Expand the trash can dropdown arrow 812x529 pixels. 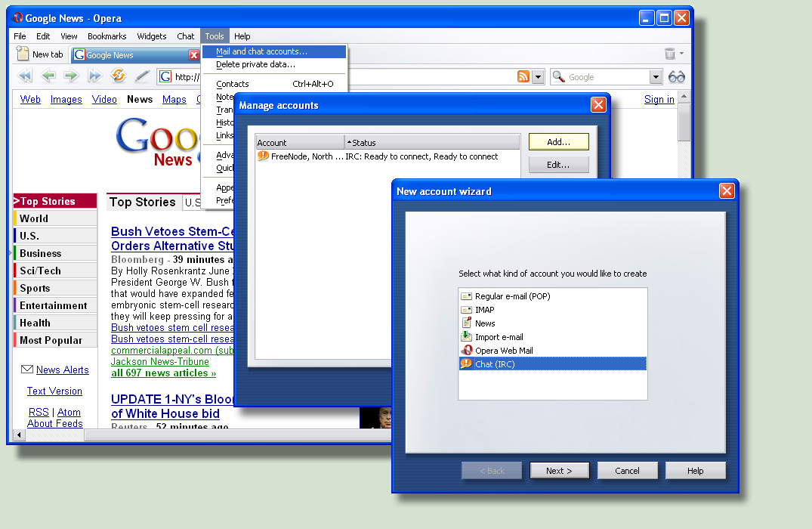[x=681, y=54]
